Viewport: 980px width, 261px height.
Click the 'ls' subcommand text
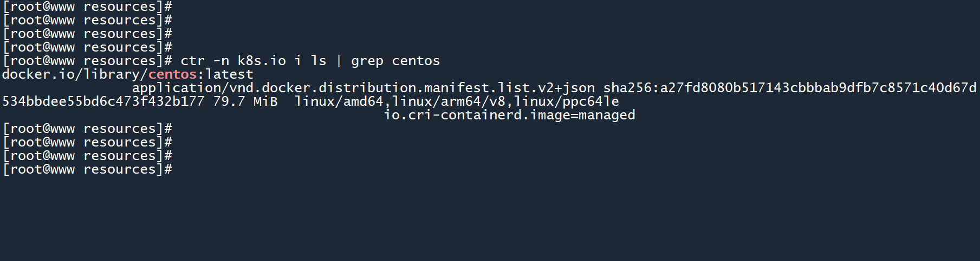point(319,61)
